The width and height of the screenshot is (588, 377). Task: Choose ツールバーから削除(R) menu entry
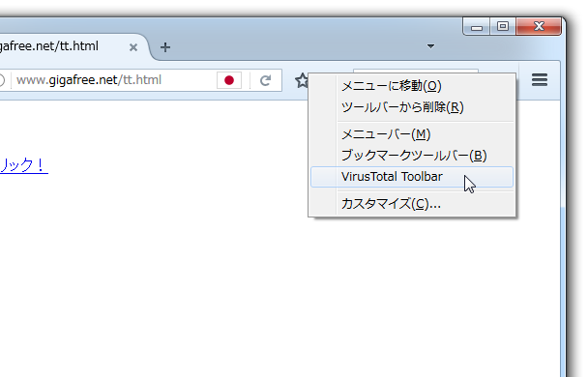click(x=412, y=107)
